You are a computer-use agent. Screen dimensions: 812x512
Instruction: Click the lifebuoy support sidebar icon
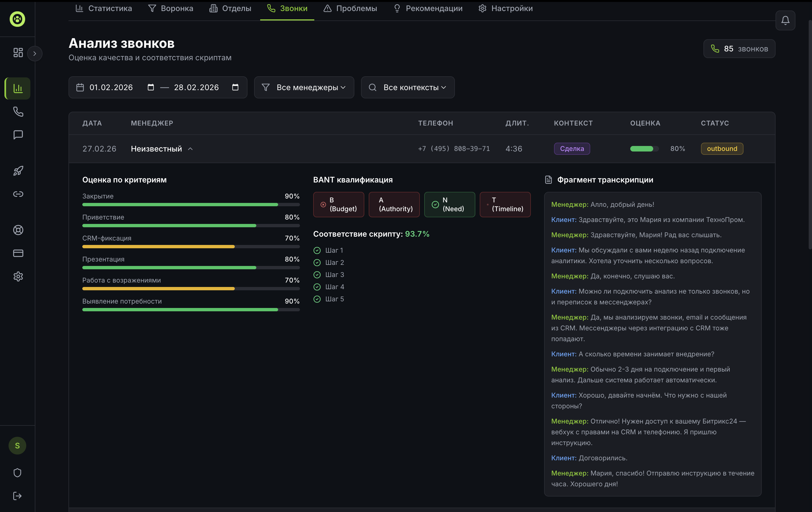[18, 230]
